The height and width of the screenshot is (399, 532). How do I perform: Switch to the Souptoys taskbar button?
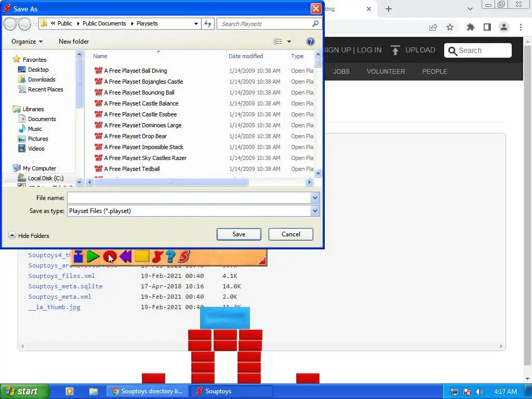[231, 391]
